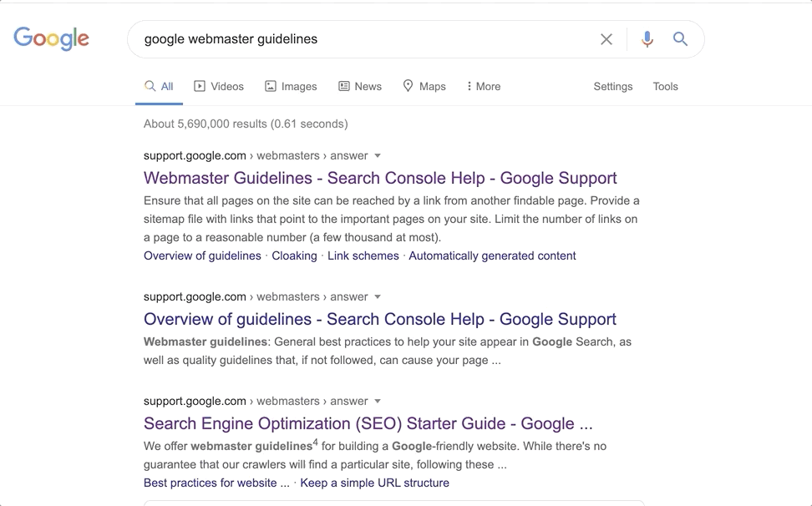Open the search Tools options
Image resolution: width=812 pixels, height=506 pixels.
[x=666, y=86]
